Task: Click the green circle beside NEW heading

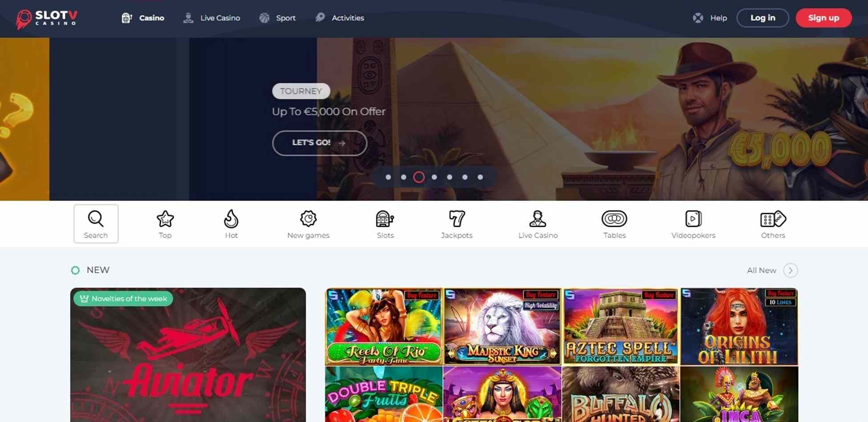Action: pyautogui.click(x=75, y=270)
